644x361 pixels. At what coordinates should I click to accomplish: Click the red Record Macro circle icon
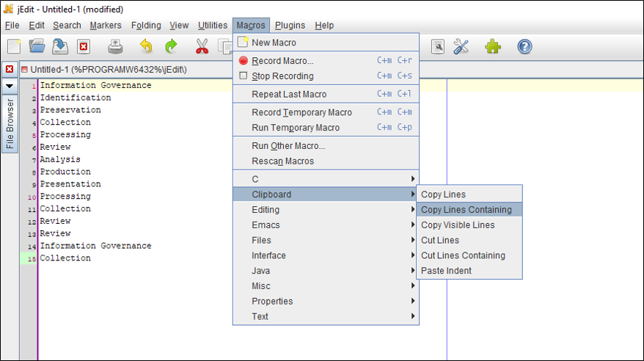(x=243, y=60)
